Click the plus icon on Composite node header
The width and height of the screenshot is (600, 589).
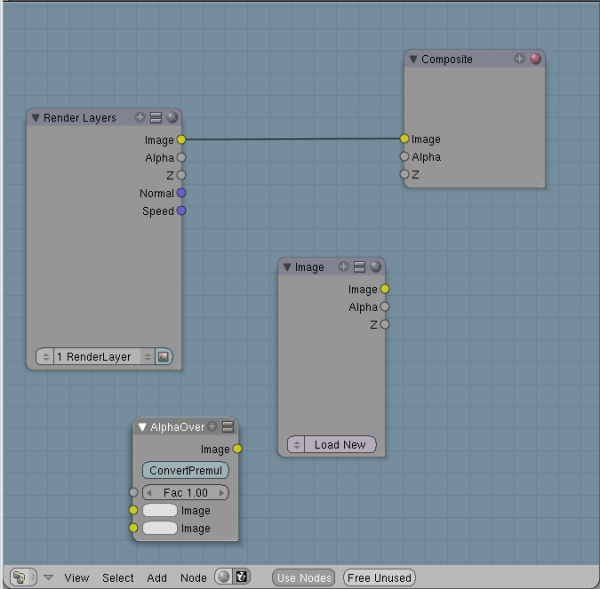pyautogui.click(x=519, y=59)
